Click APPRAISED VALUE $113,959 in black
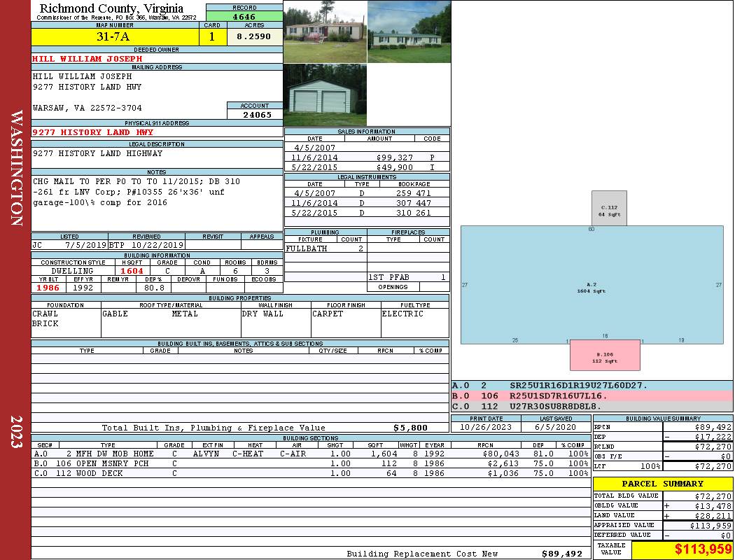This screenshot has height=560, width=735. coord(710,526)
